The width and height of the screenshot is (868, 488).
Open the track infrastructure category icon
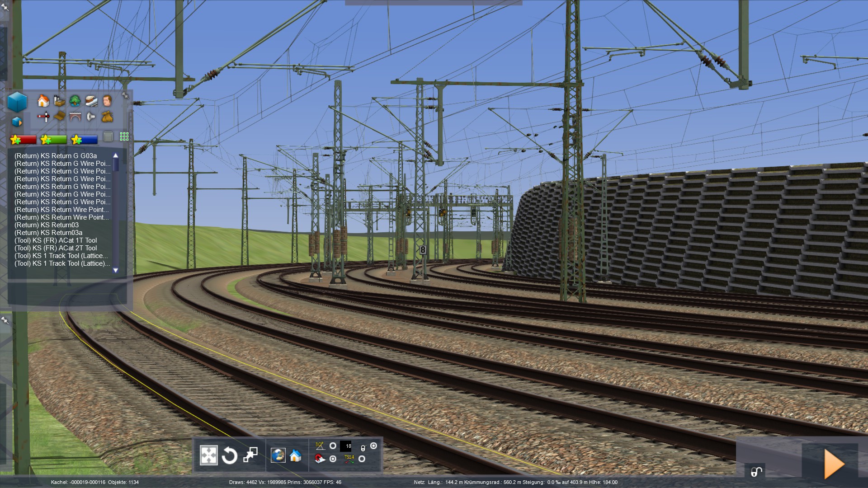click(x=91, y=101)
